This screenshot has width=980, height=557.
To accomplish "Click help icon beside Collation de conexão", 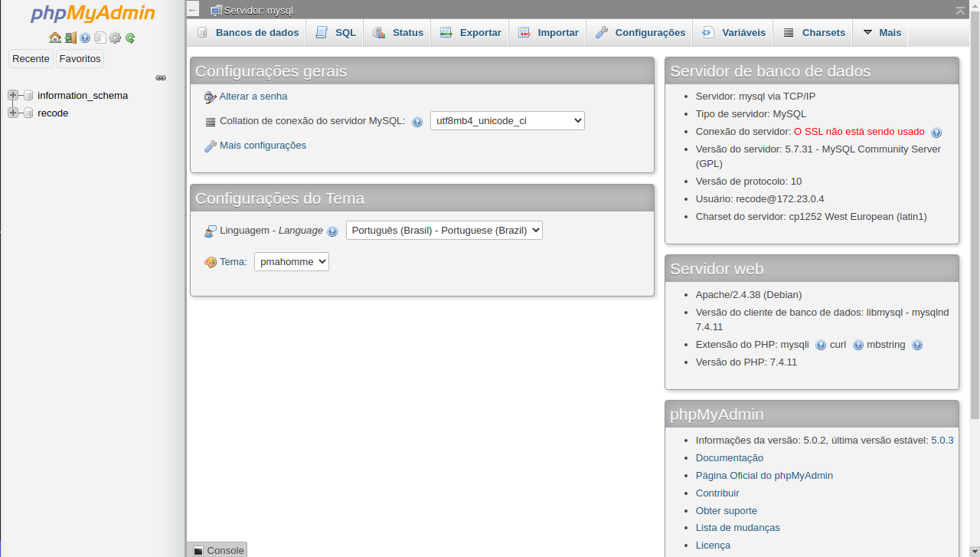I will tap(417, 122).
